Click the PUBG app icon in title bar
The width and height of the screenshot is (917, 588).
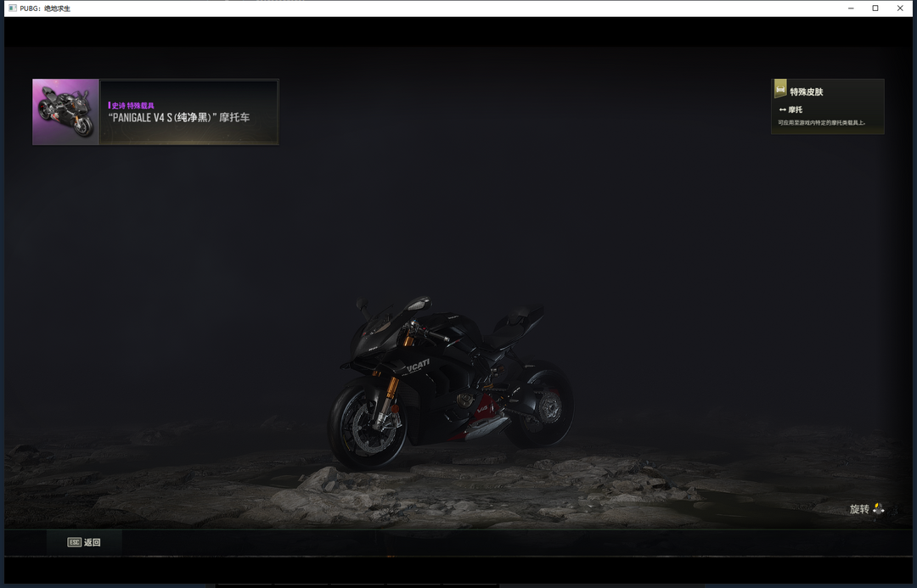12,8
